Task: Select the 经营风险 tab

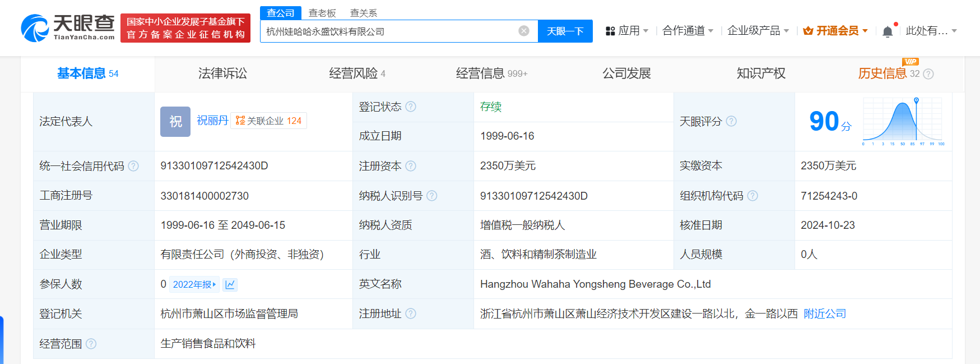Action: point(357,73)
